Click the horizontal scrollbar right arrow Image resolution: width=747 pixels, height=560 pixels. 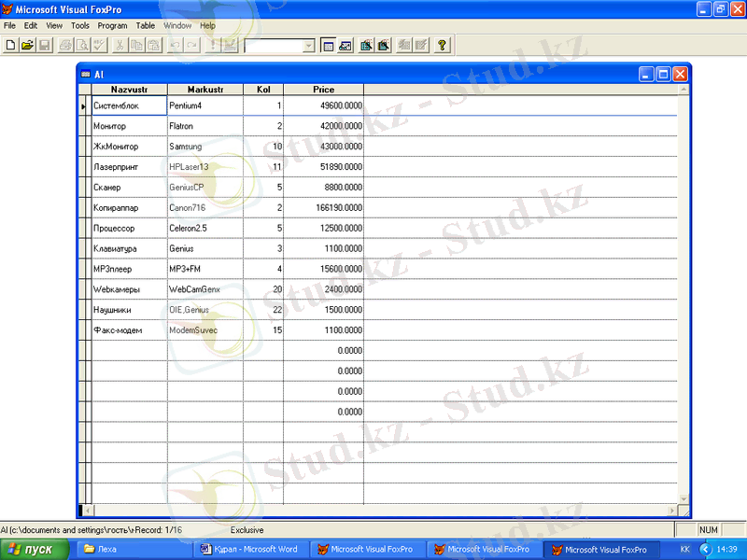click(x=672, y=511)
